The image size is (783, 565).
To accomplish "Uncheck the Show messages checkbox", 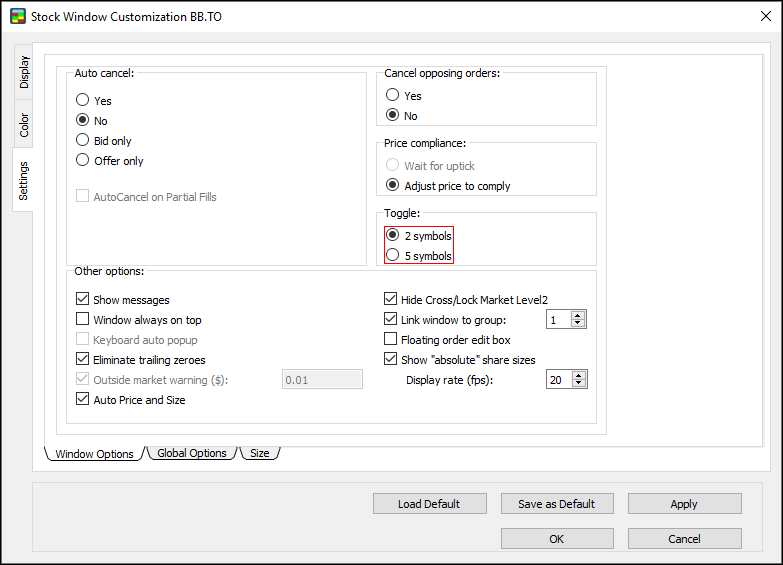I will tap(83, 300).
